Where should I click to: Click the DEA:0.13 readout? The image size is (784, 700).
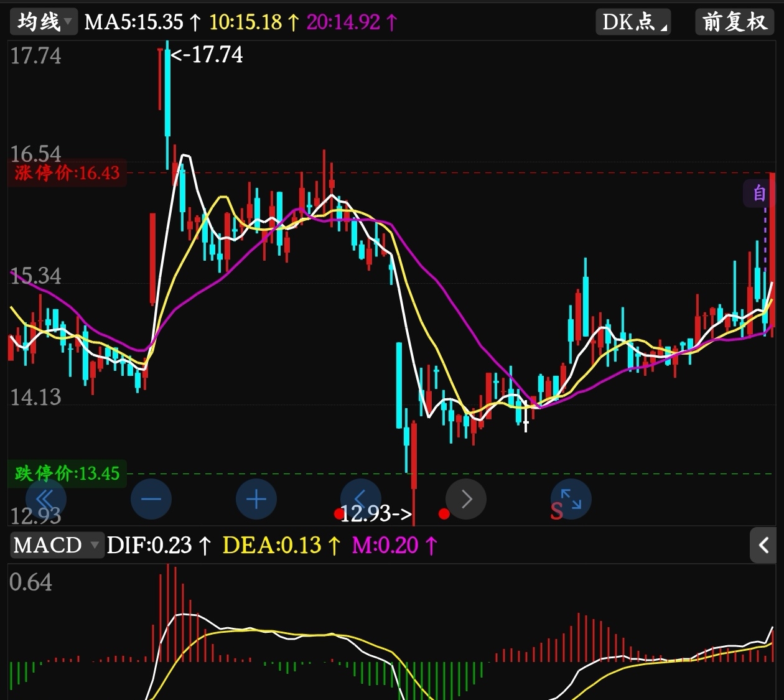tap(281, 546)
